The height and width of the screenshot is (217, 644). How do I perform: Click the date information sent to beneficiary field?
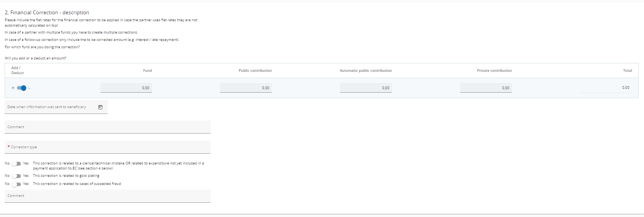tap(50, 107)
